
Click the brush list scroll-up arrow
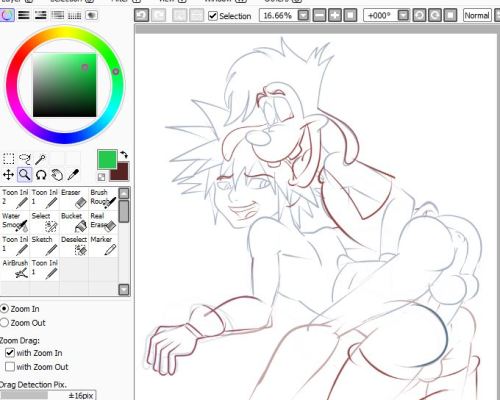124,193
